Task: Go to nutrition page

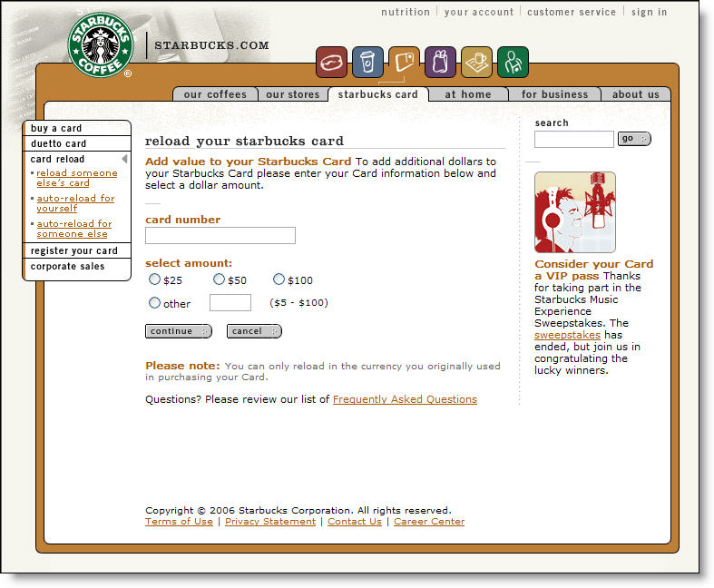Action: click(406, 12)
